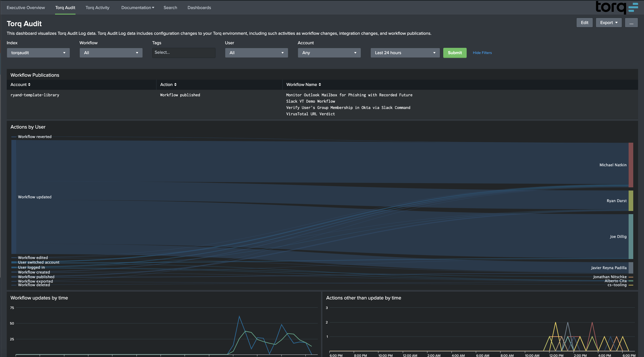Screen dimensions: 644x357
Task: Switch to the Torq Activity tab
Action: point(97,8)
